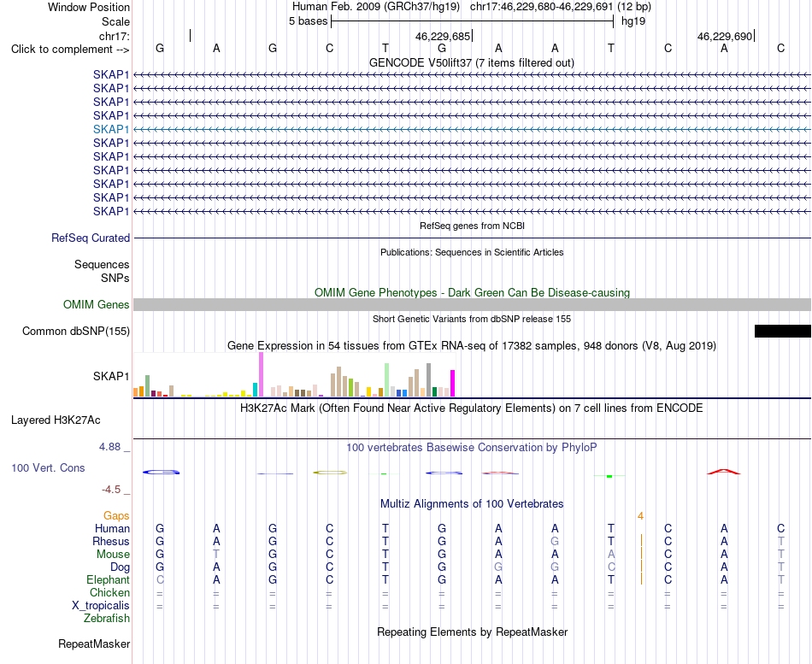
Task: Click the -4.5 PhyloP lower value
Action: click(111, 490)
